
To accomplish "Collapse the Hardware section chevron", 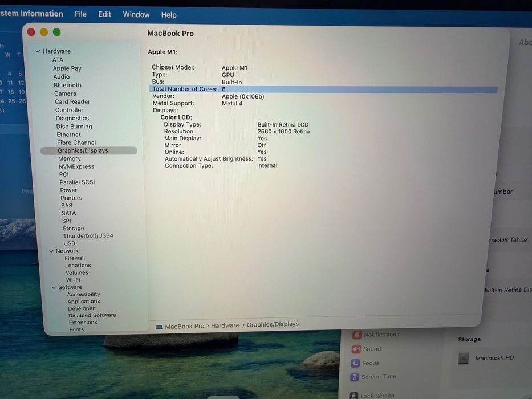I will tap(38, 51).
